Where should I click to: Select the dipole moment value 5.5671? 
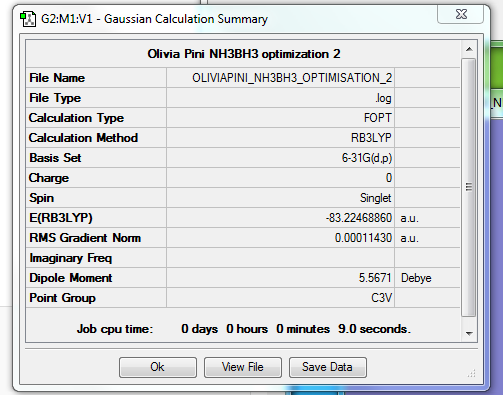coord(375,278)
